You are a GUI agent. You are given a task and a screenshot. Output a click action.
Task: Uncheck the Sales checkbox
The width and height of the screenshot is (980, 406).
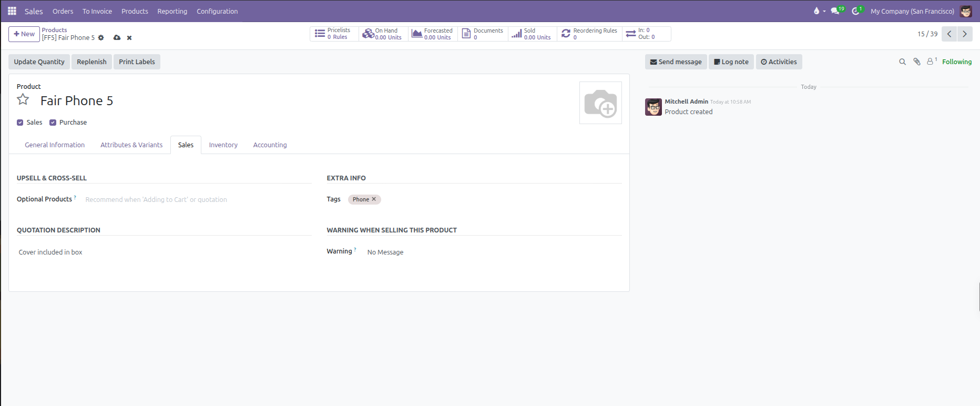[20, 123]
